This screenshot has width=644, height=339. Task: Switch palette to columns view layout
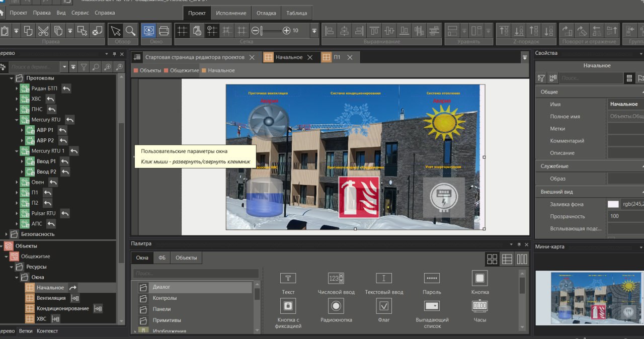coord(522,259)
